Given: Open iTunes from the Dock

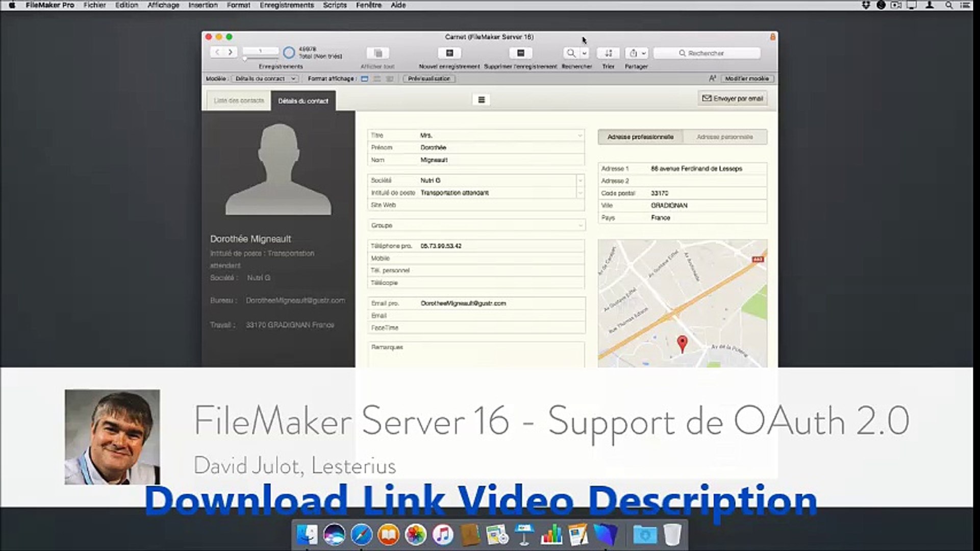Looking at the screenshot, I should coord(442,535).
